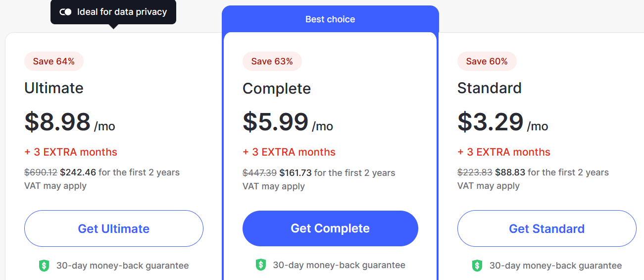Screen dimensions: 644x280
Task: Click the Ultimate plan title
Action: [54, 88]
